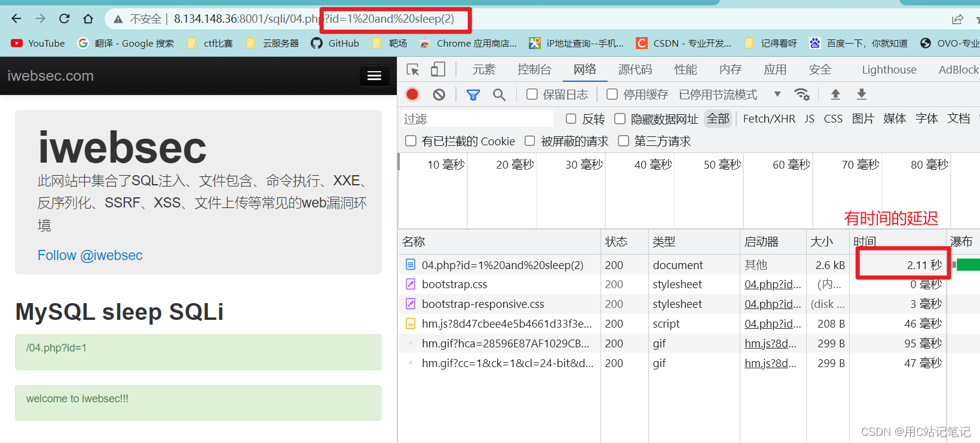Toggle device toolbar icon
Viewport: 980px width, 443px height.
coord(438,70)
